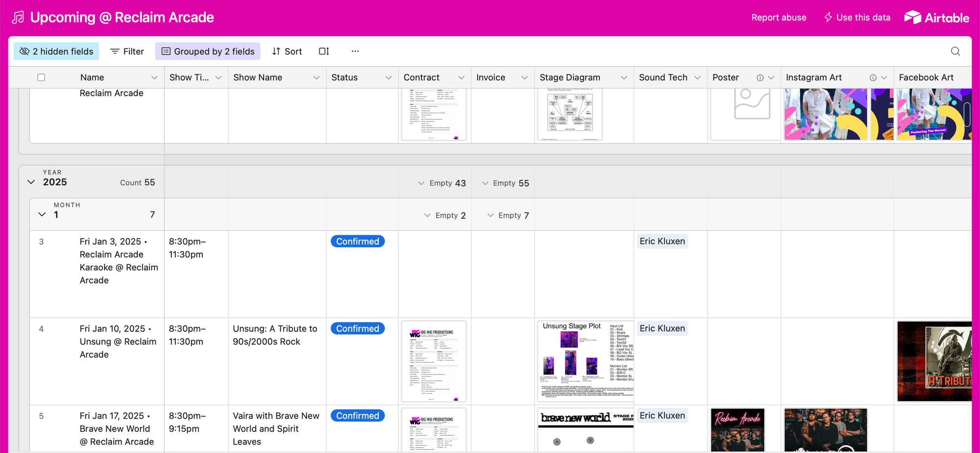Click row number 3
The image size is (980, 453).
[x=41, y=242]
